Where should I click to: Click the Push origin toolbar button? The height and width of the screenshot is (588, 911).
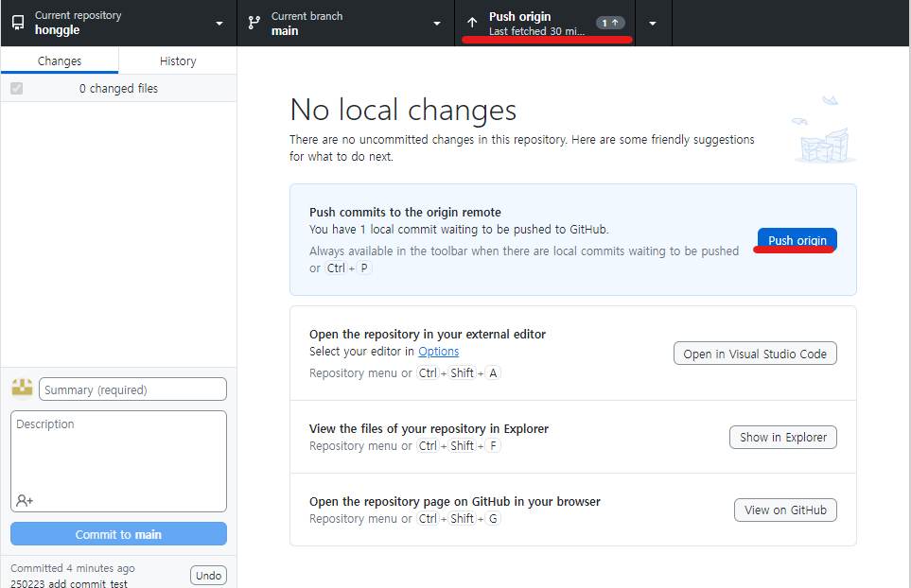coord(545,23)
